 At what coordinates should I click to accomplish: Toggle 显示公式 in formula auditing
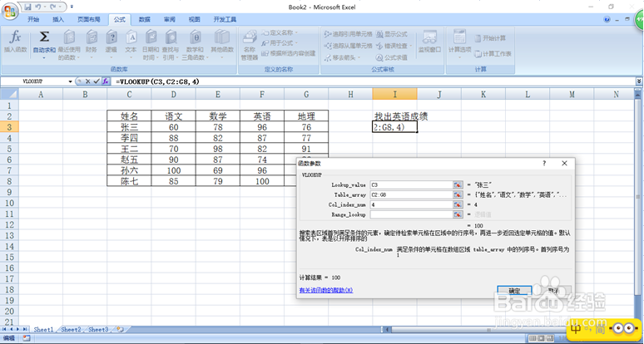pos(392,34)
